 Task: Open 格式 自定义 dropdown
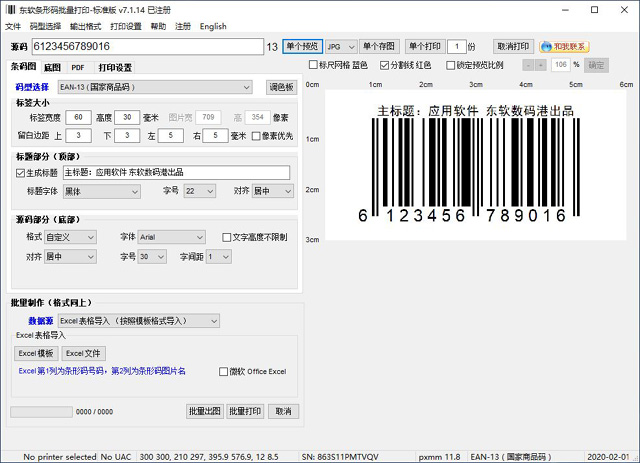coord(70,237)
